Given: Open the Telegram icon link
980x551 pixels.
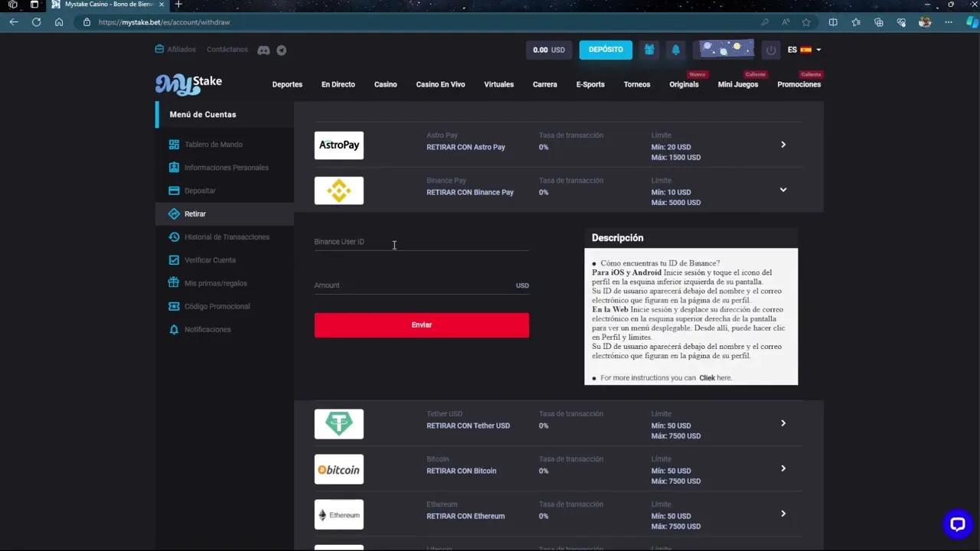Looking at the screenshot, I should [x=282, y=51].
